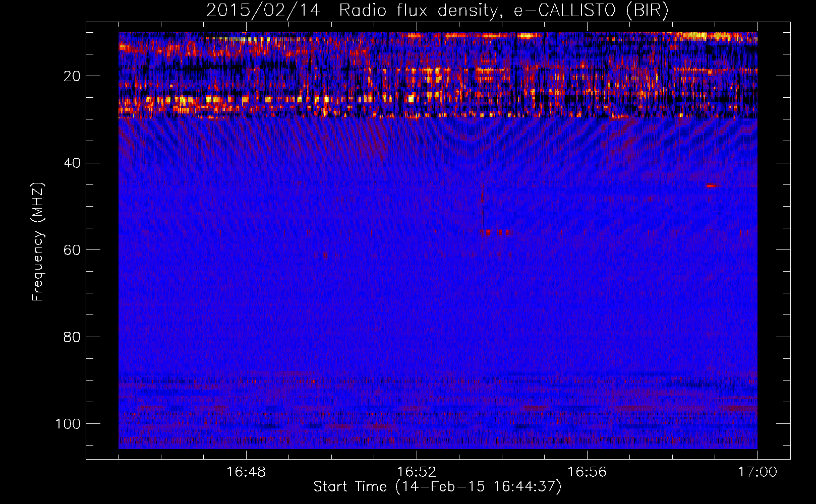816x504 pixels.
Task: Click the 80 frequency tick label
Action: 72,337
